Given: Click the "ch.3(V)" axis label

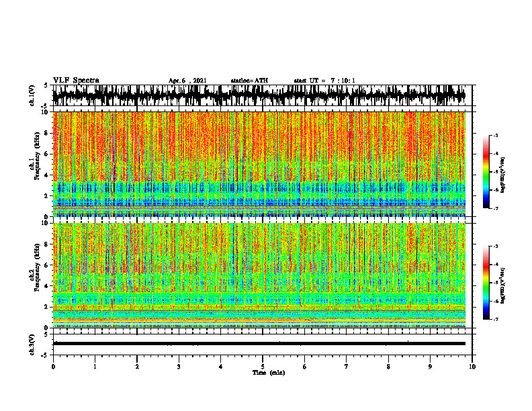Looking at the screenshot, I should (32, 345).
